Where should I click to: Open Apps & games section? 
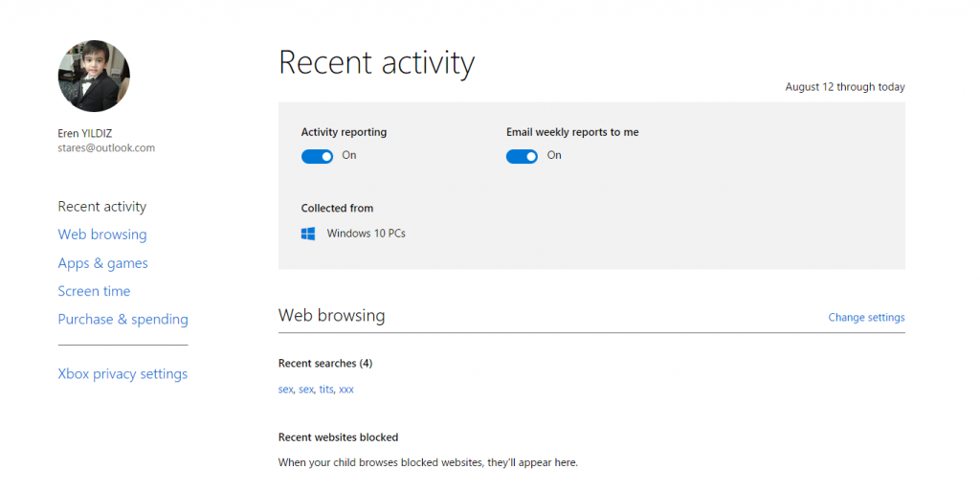[x=103, y=263]
